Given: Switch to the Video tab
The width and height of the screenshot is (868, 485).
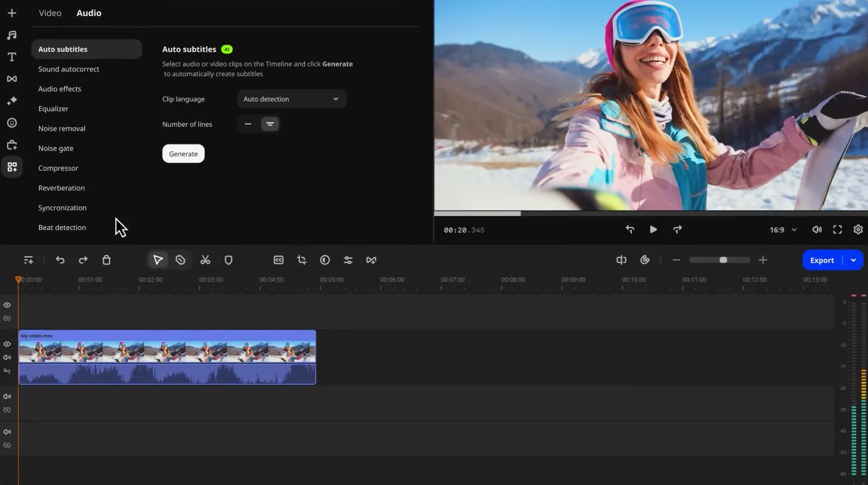Looking at the screenshot, I should pyautogui.click(x=50, y=12).
